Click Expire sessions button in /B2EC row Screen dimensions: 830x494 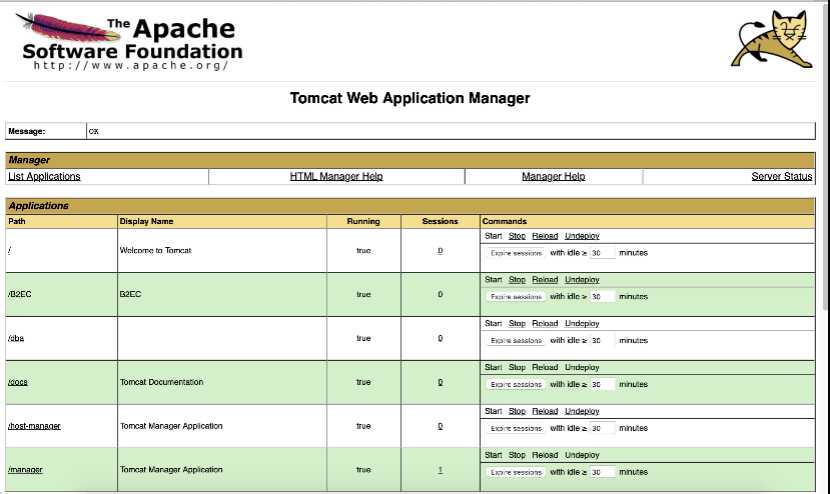[516, 297]
